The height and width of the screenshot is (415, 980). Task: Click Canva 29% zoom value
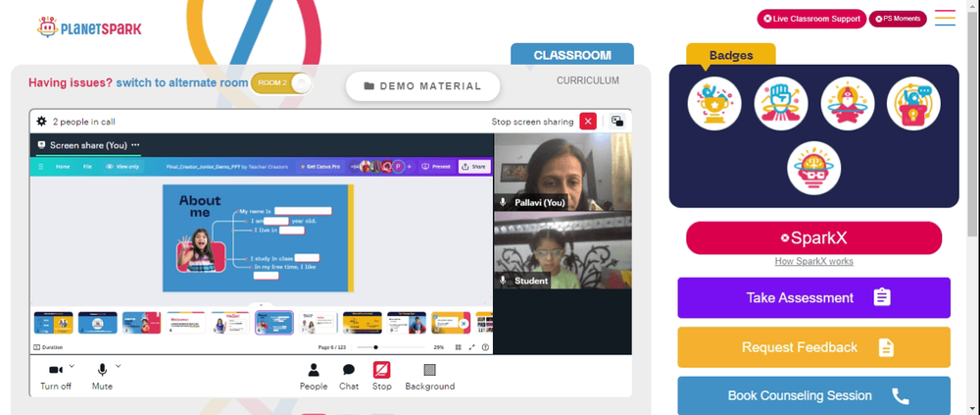point(439,346)
